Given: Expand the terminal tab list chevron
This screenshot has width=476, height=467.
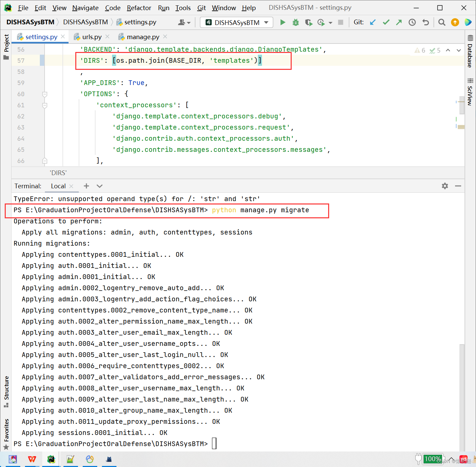Looking at the screenshot, I should (99, 186).
